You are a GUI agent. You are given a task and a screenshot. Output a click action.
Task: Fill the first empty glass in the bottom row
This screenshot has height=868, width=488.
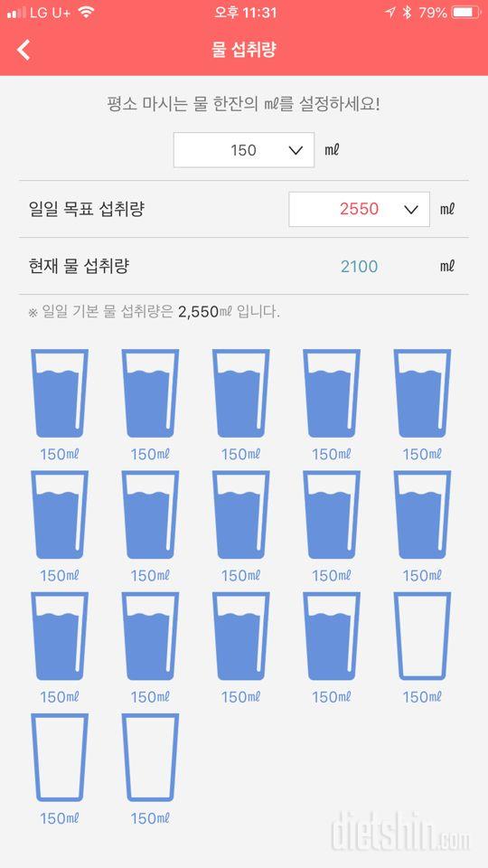click(x=60, y=758)
